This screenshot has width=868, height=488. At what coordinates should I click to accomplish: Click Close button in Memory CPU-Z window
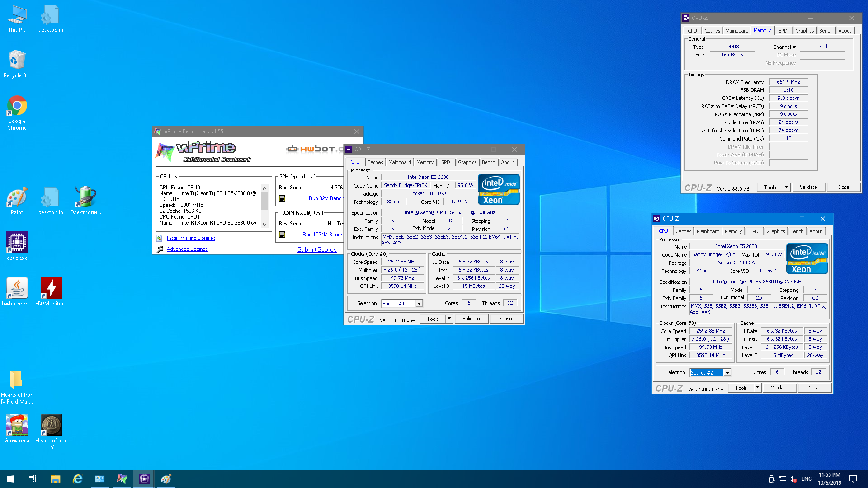click(843, 187)
